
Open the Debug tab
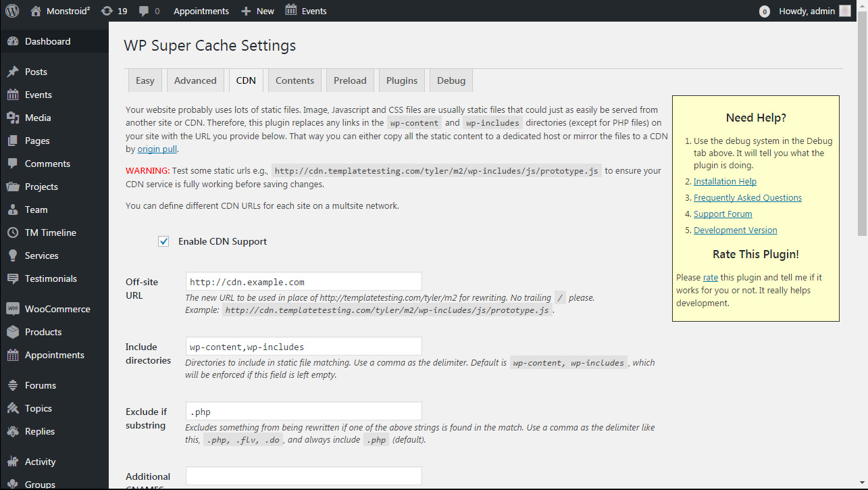tap(451, 80)
